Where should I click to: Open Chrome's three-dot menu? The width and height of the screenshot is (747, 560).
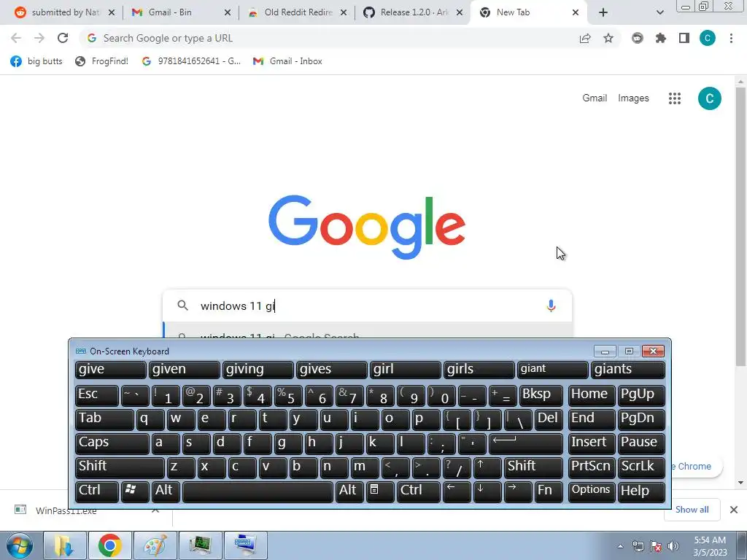731,38
